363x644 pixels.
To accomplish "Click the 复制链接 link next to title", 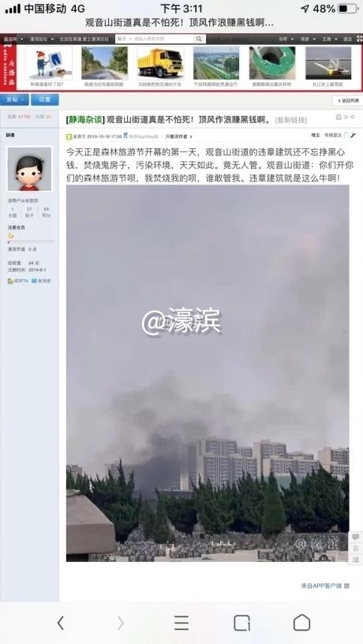I will (x=290, y=121).
